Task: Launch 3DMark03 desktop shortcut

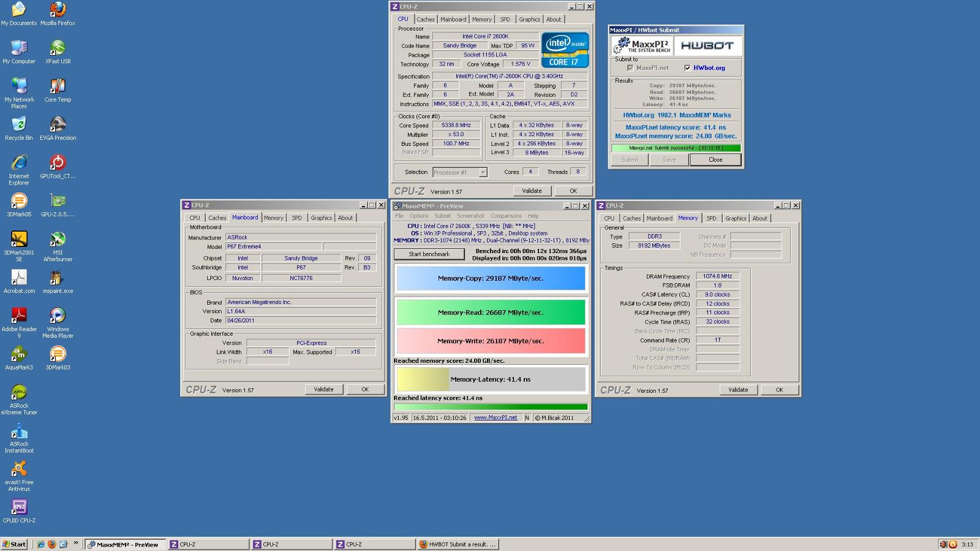Action: 58,358
